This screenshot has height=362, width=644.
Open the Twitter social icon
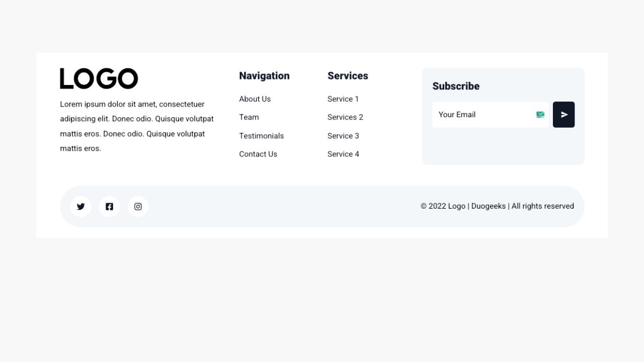click(80, 207)
